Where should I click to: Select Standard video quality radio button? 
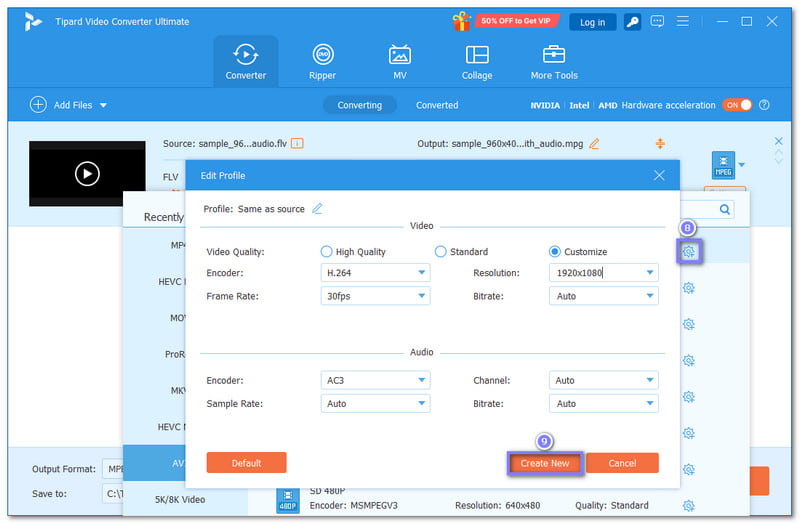(x=440, y=252)
